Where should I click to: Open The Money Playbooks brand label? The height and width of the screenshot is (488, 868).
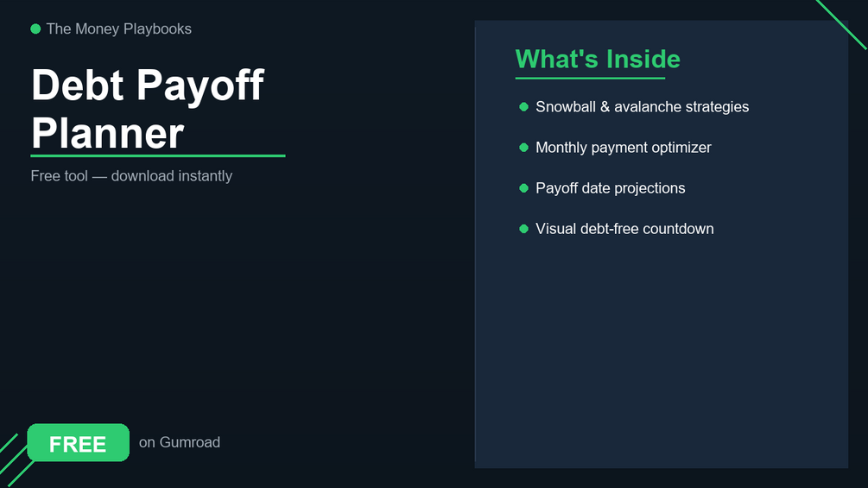click(x=119, y=29)
